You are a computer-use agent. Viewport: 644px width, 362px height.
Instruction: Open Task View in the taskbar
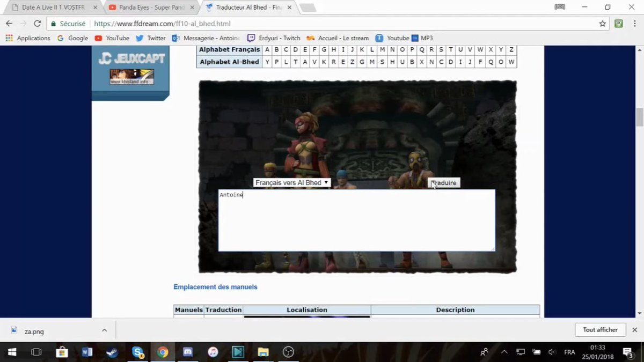point(36,352)
